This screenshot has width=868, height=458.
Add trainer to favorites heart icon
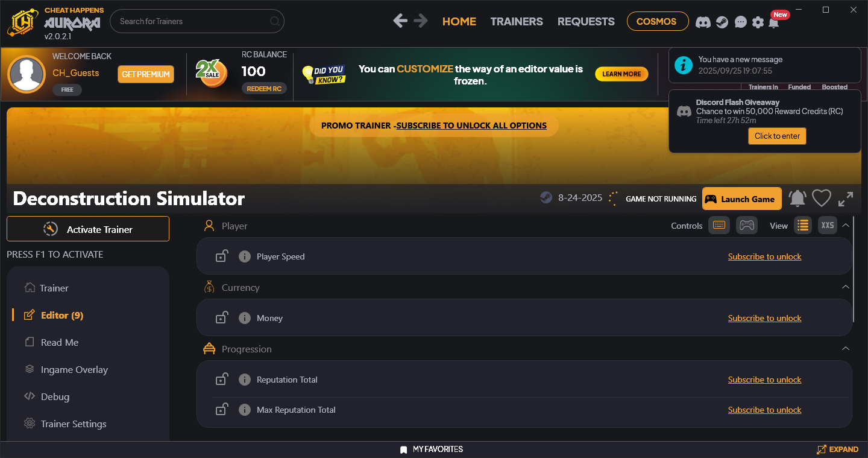(821, 199)
